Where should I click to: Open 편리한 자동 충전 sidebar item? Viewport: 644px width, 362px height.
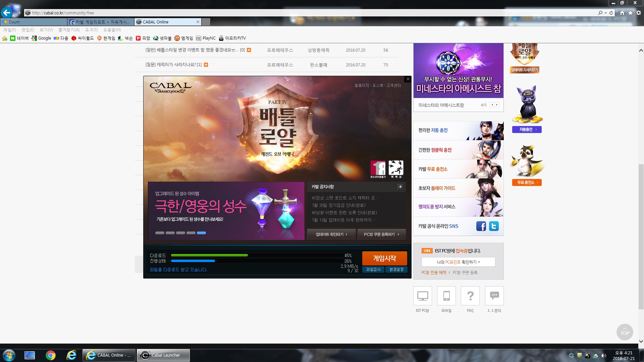[458, 131]
